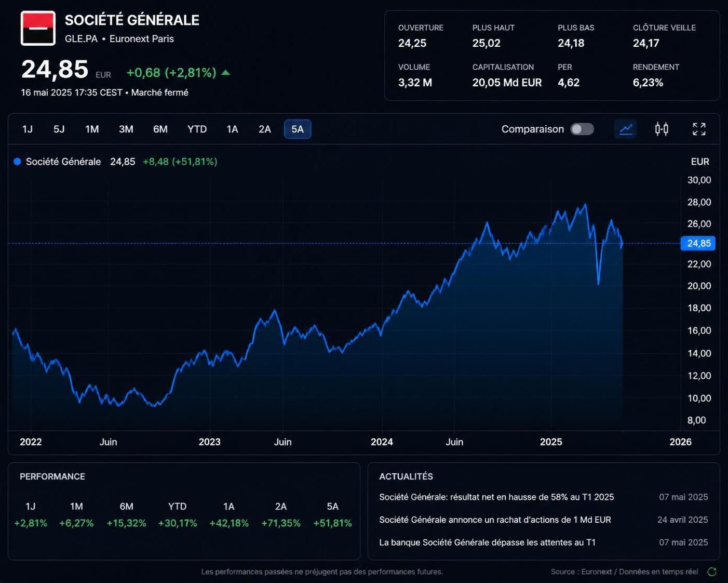Screen dimensions: 728x583
Task: Click the 5A performance value +51,81%
Action: [x=333, y=523]
